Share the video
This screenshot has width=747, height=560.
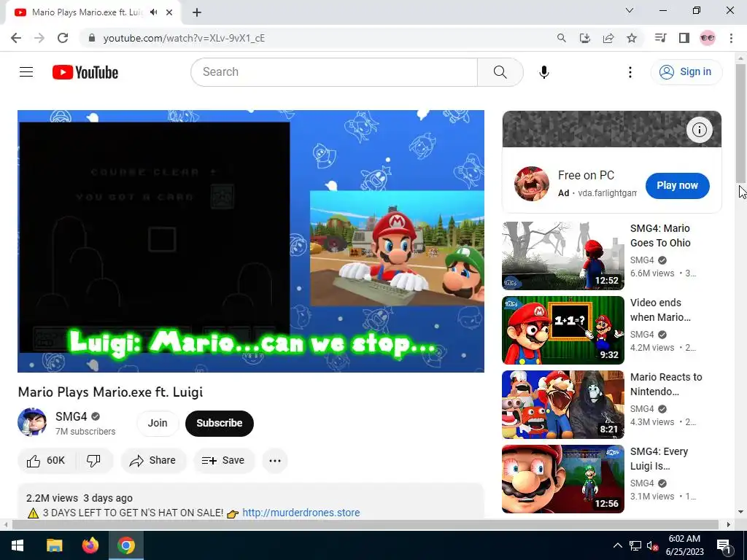click(153, 461)
